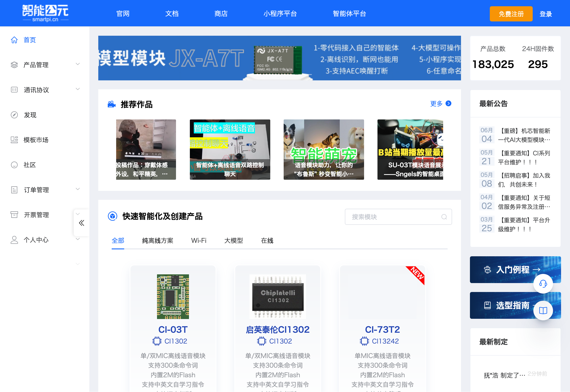This screenshot has height=392, width=570.
Task: Click the template icon beside 模板市场
Action: click(14, 140)
